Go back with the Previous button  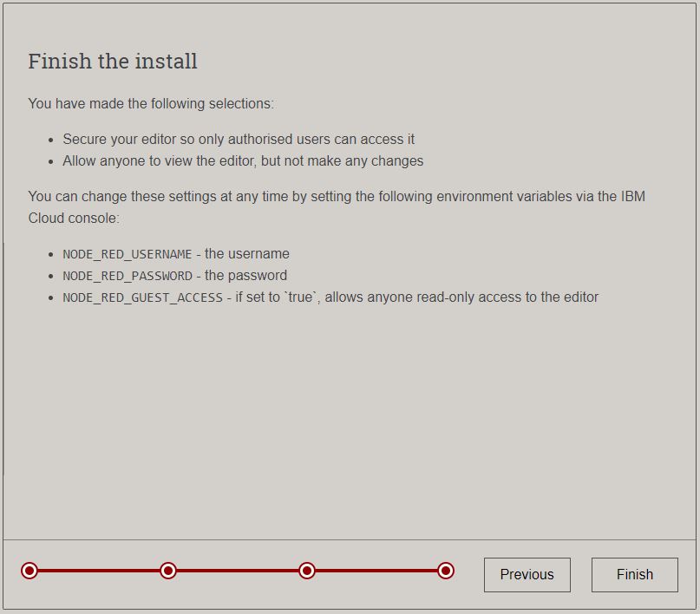[527, 574]
